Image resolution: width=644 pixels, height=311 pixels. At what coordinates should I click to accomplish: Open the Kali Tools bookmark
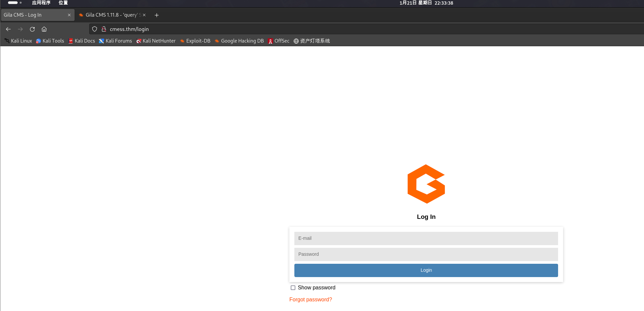[50, 41]
